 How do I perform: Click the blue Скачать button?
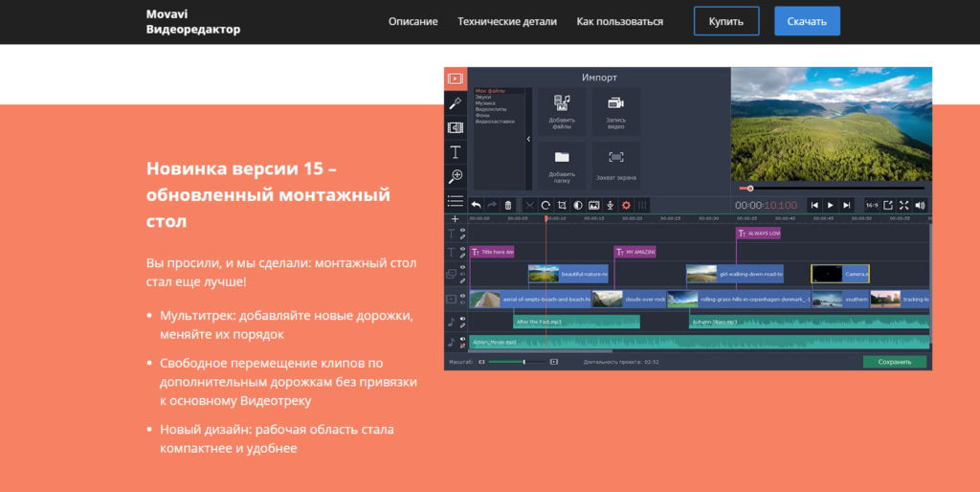pyautogui.click(x=807, y=21)
